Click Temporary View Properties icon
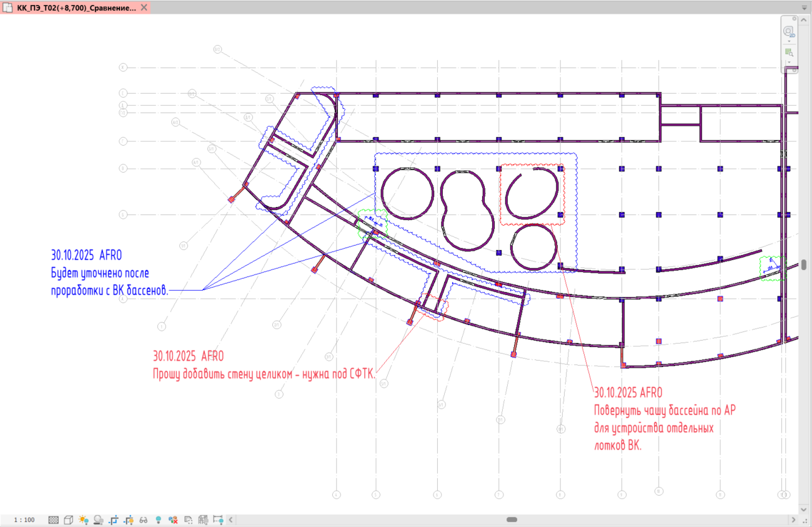Screen dimensions: 812x527 pyautogui.click(x=189, y=519)
